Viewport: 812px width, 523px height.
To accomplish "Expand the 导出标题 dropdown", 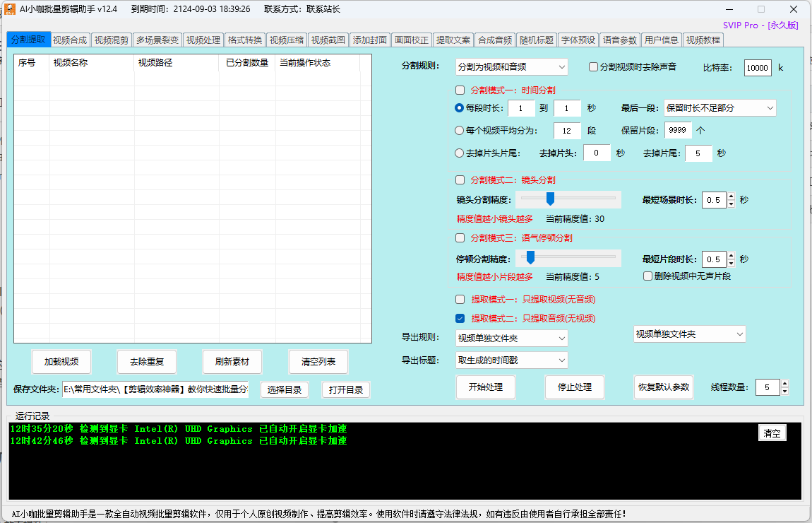I will point(512,360).
